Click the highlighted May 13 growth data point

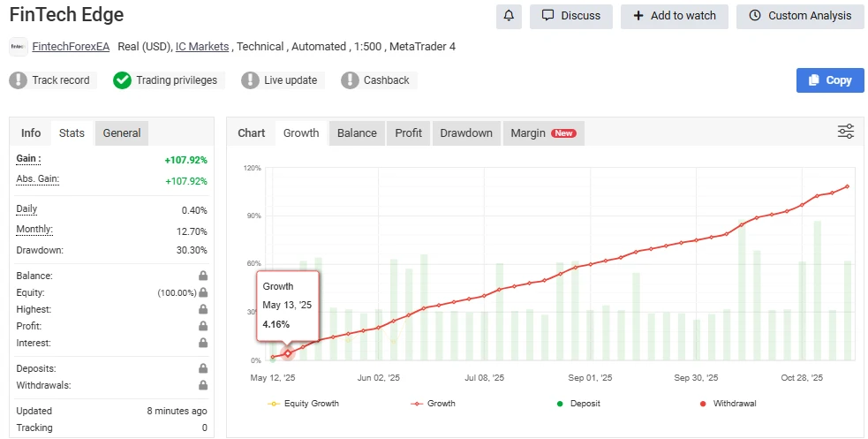(x=288, y=353)
